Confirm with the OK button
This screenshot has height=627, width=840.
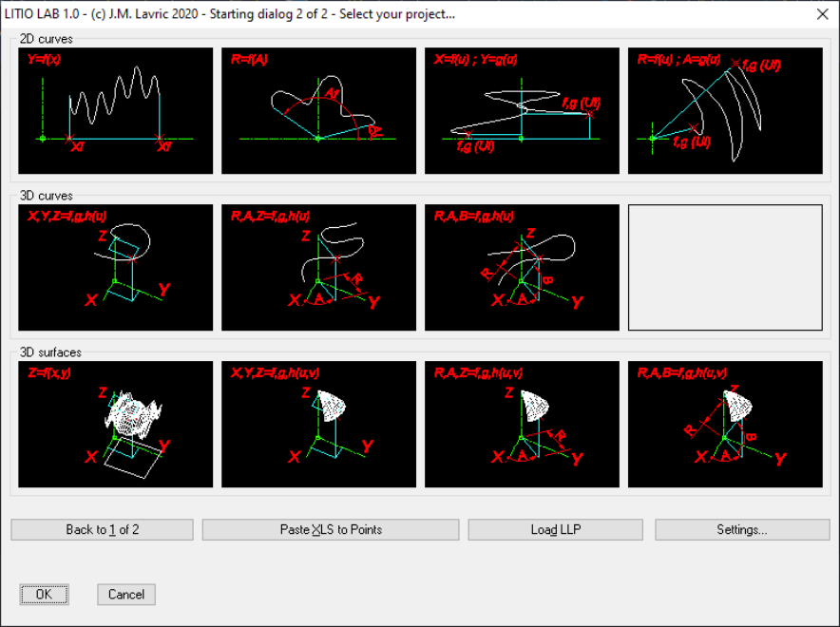(x=44, y=595)
